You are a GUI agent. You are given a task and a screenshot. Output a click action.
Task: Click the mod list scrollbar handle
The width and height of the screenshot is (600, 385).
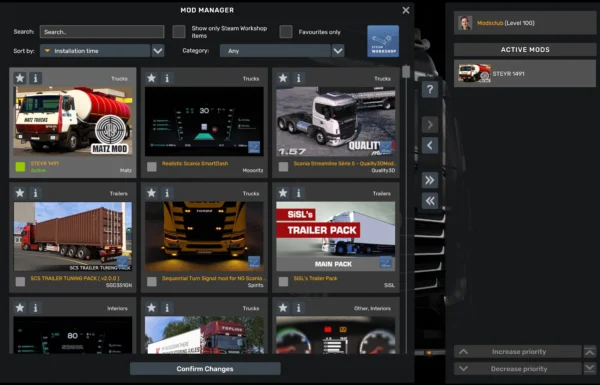tap(406, 72)
